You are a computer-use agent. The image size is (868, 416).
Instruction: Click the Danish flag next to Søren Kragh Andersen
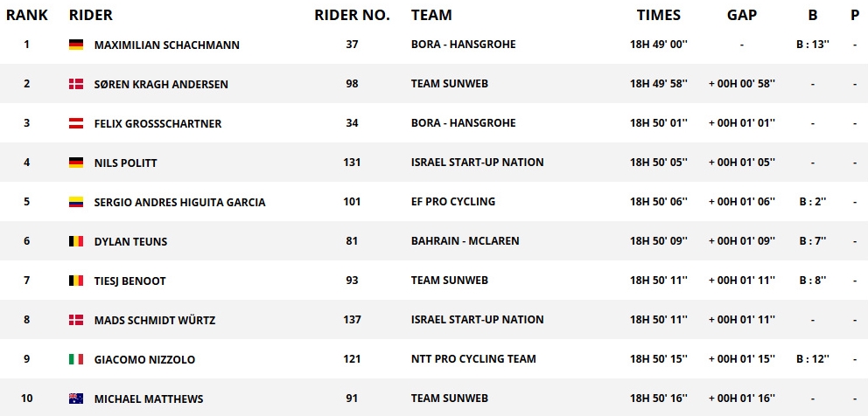coord(76,84)
